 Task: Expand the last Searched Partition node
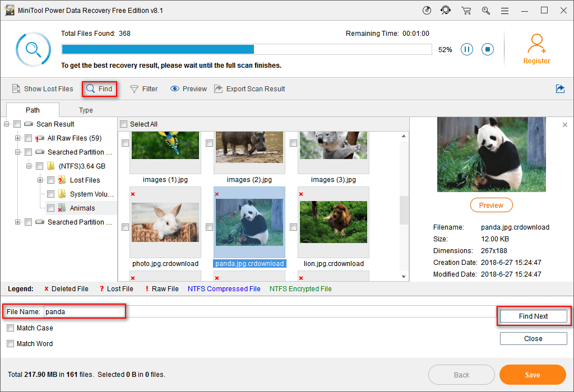coord(17,222)
